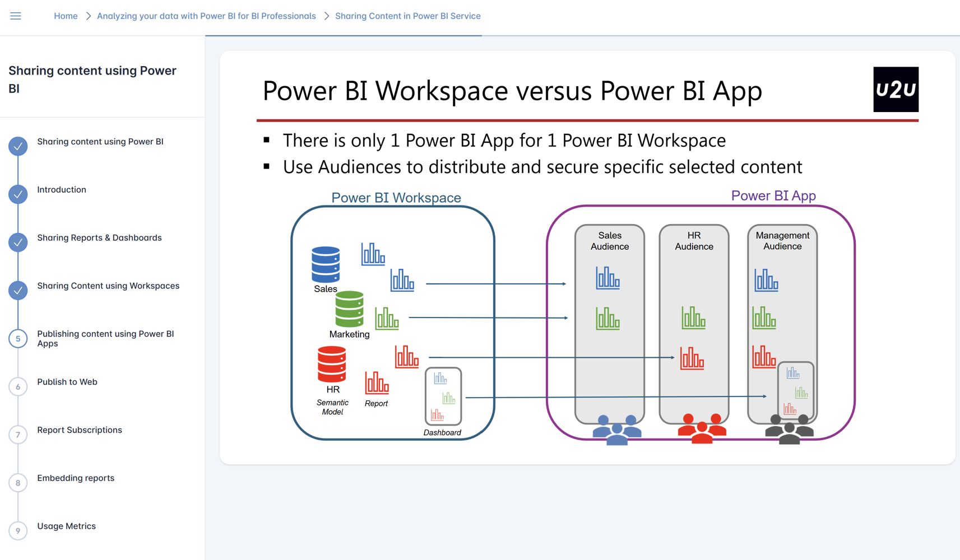
Task: Open the 'Usage Metrics' lesson
Action: (x=66, y=526)
